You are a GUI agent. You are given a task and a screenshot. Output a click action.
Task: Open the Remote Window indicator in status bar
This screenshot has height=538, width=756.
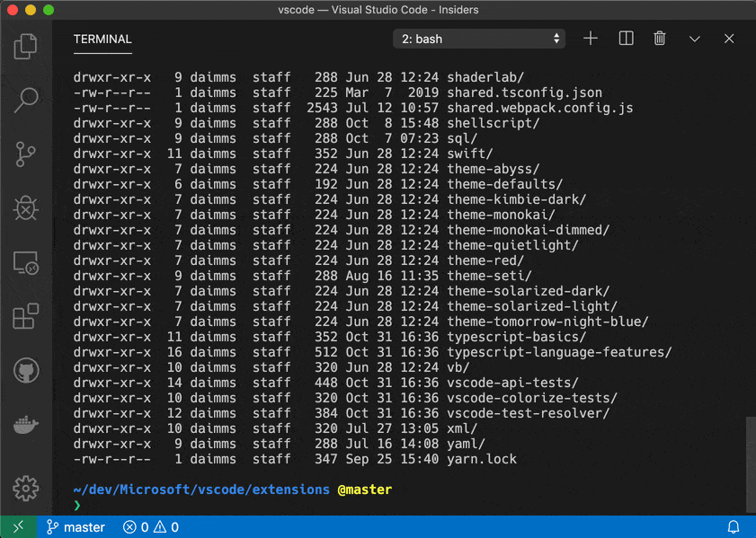pos(18,527)
